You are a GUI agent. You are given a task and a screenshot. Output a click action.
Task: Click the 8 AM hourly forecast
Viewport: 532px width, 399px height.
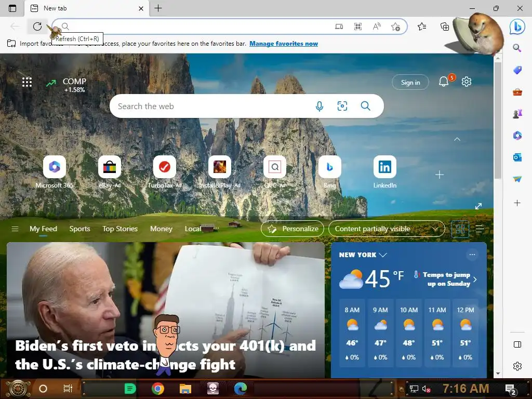(x=352, y=333)
